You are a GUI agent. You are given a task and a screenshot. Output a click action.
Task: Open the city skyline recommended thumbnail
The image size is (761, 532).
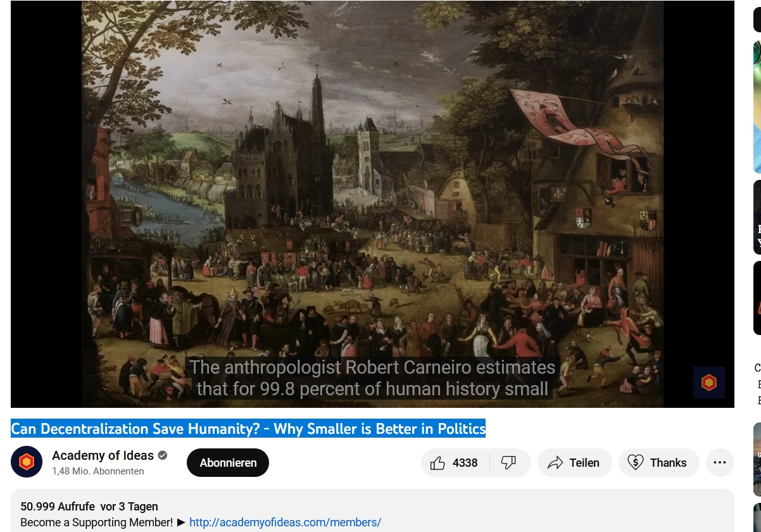pyautogui.click(x=757, y=460)
